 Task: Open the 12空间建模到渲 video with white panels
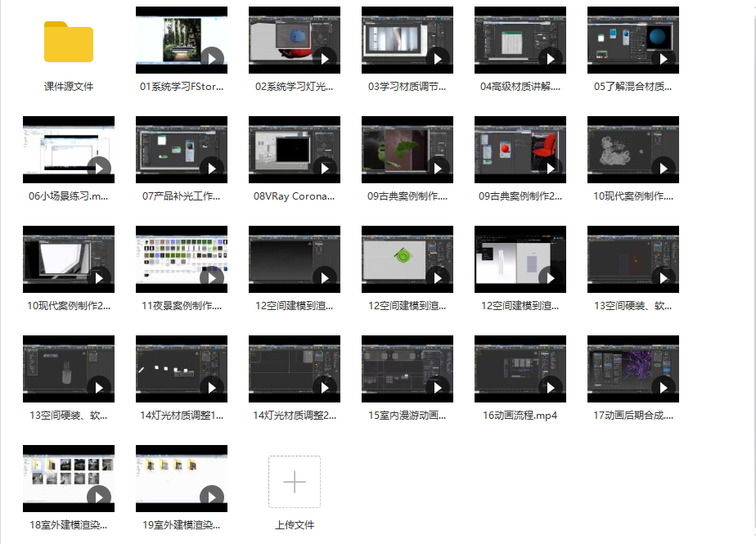pyautogui.click(x=520, y=259)
